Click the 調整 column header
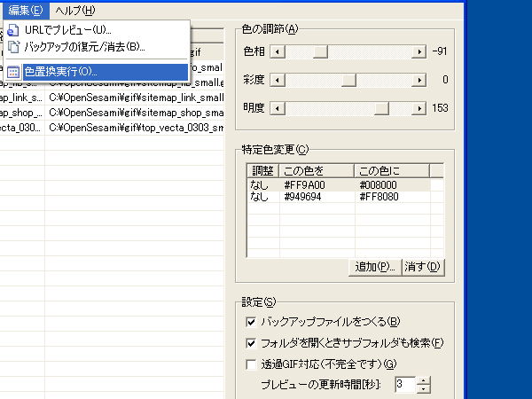 (263, 170)
